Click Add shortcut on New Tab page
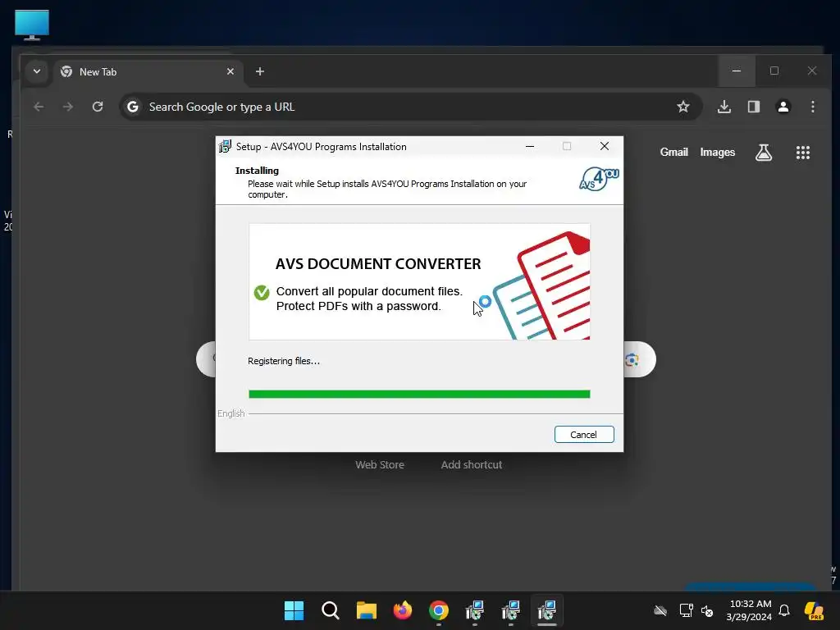This screenshot has width=840, height=630. (x=472, y=464)
